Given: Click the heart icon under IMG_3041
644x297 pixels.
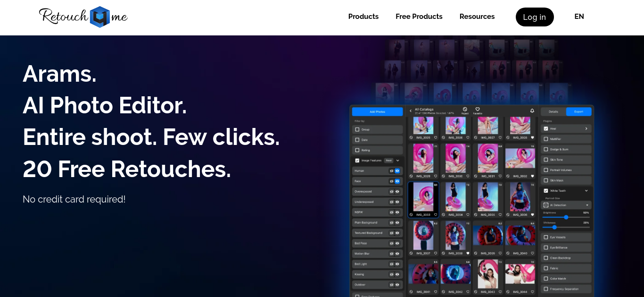Looking at the screenshot, I should click(x=436, y=292).
